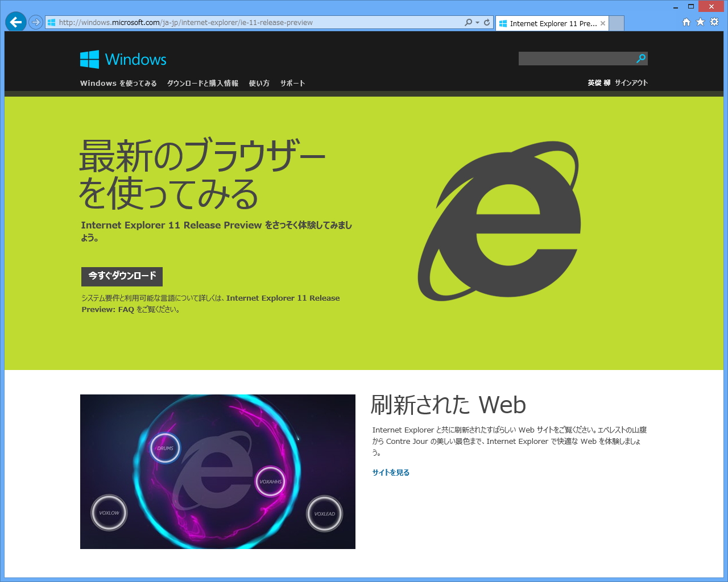Open the Internet Explorer 11 Release Preview FAQ link
Image resolution: width=728 pixels, height=582 pixels.
coord(284,298)
